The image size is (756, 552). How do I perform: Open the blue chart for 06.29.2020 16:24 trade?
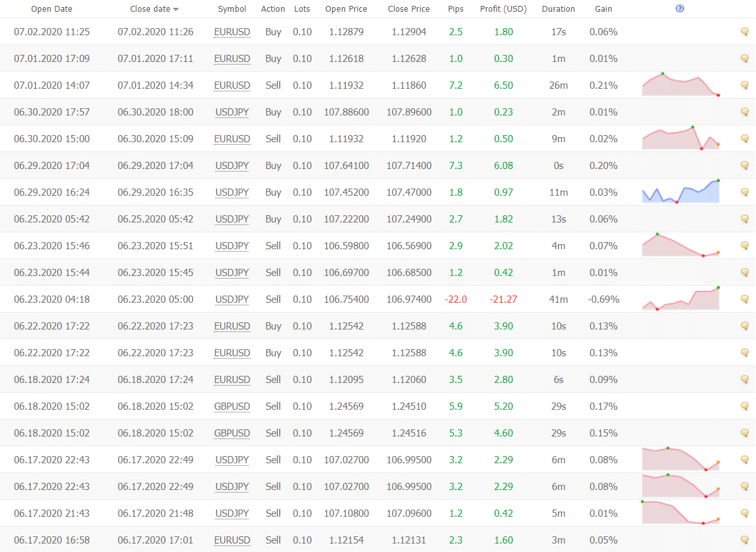[x=680, y=191]
